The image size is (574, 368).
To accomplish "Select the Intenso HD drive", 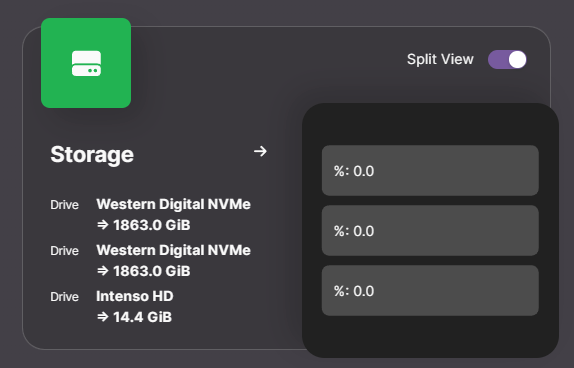I will coord(135,296).
